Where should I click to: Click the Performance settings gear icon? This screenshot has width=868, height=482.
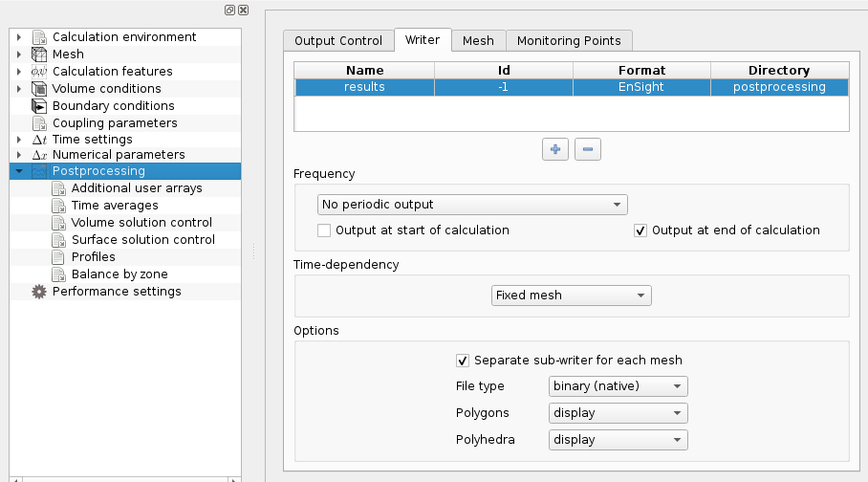click(39, 292)
